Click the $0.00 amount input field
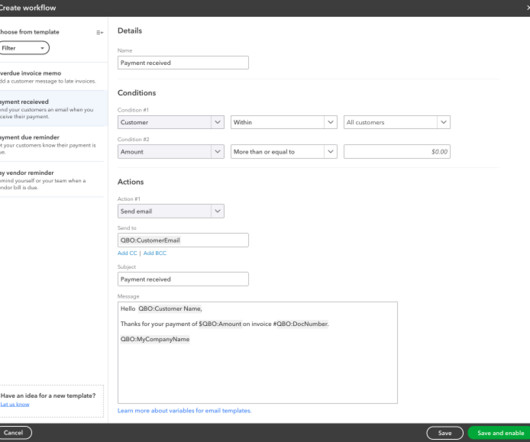530x442 pixels. point(397,152)
